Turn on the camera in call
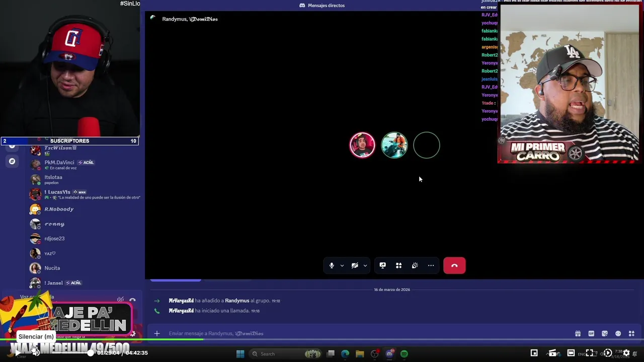This screenshot has width=644, height=362. [x=355, y=265]
